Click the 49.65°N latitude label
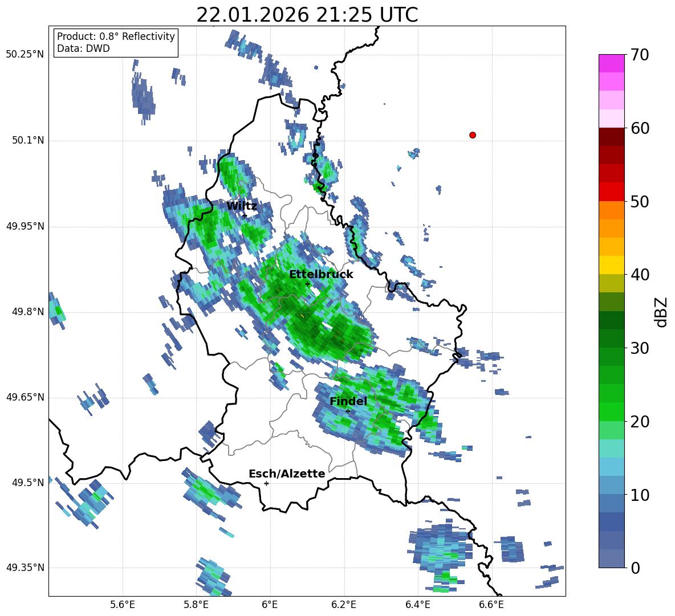The width and height of the screenshot is (675, 616). pos(25,397)
